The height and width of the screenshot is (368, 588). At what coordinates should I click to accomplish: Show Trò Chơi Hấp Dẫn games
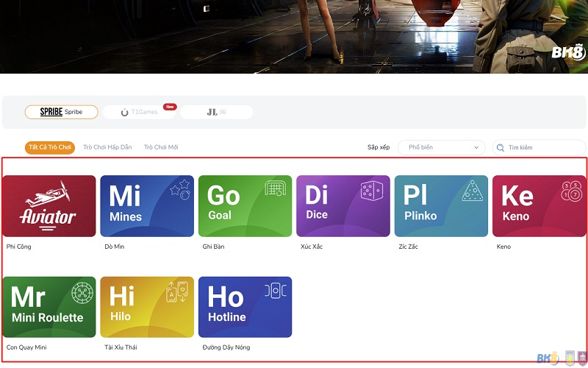point(107,147)
